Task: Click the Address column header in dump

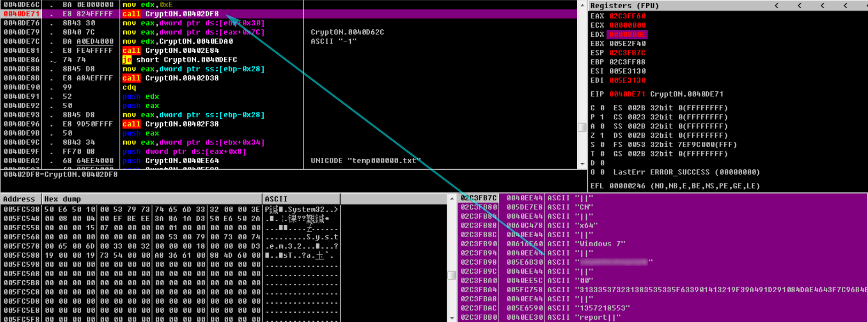Action: point(19,199)
